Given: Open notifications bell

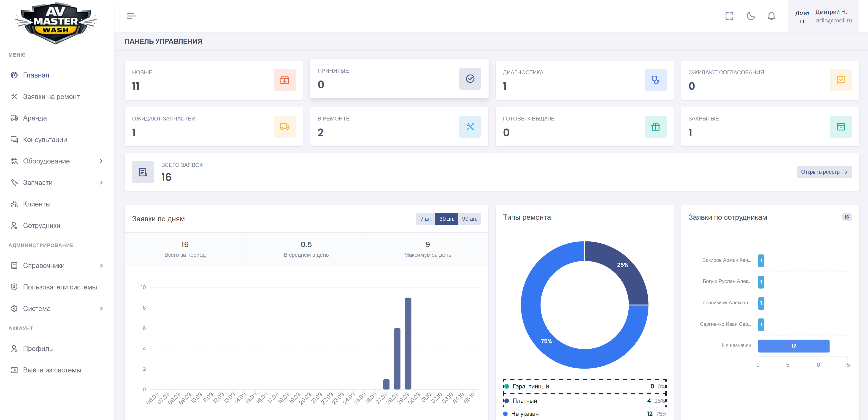Looking at the screenshot, I should coord(771,16).
